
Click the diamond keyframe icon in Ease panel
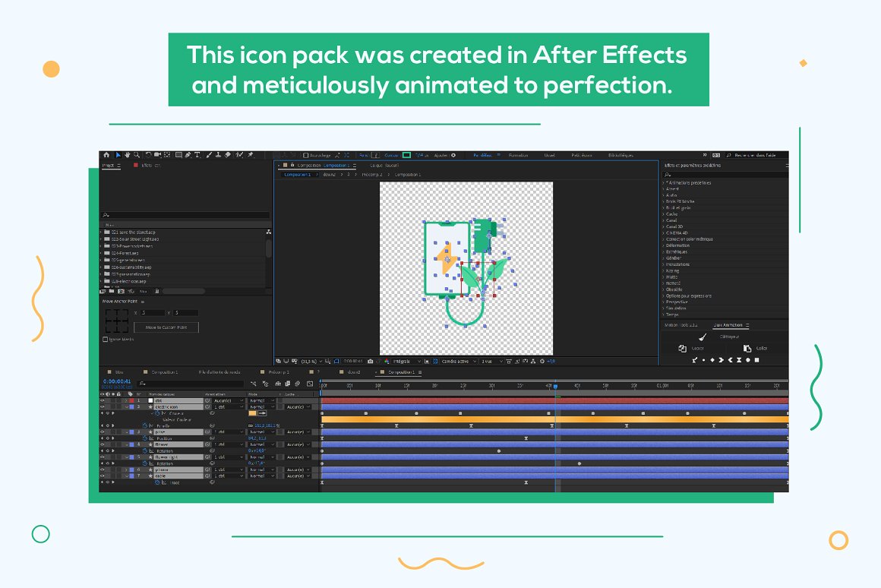pos(712,360)
